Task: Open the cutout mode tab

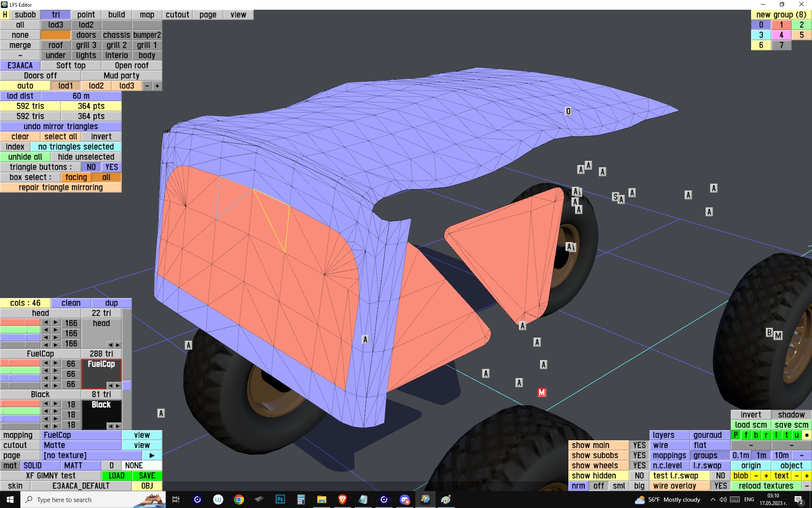Action: [177, 15]
